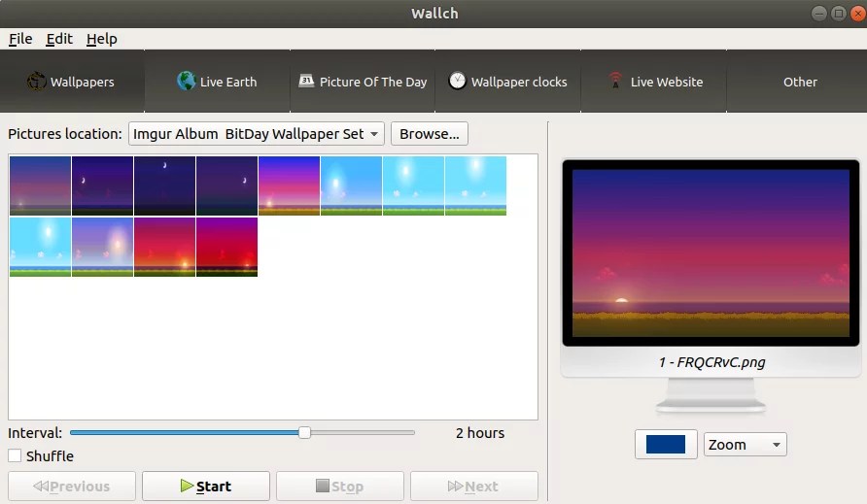867x504 pixels.
Task: Select the second thumbnail, night sky with moon on left
Action: pos(102,185)
